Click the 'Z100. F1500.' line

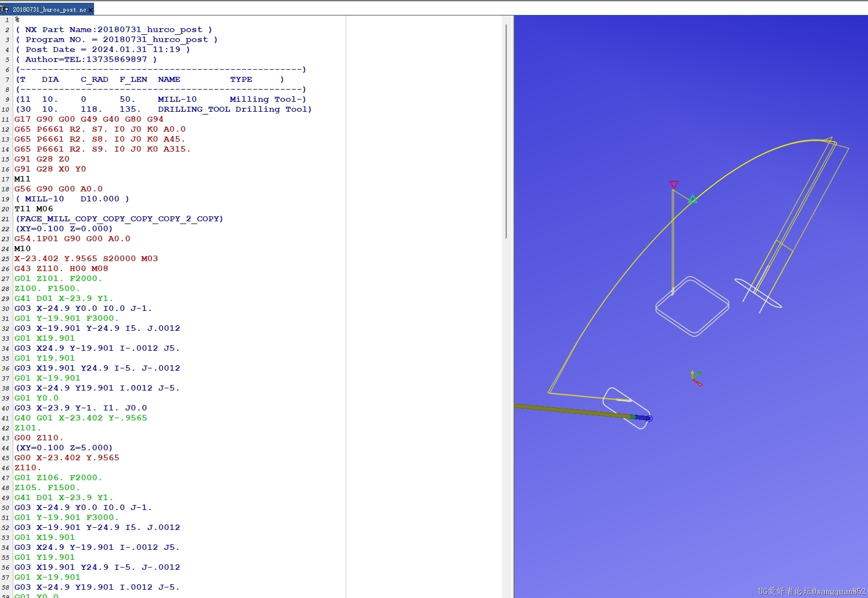coord(48,289)
